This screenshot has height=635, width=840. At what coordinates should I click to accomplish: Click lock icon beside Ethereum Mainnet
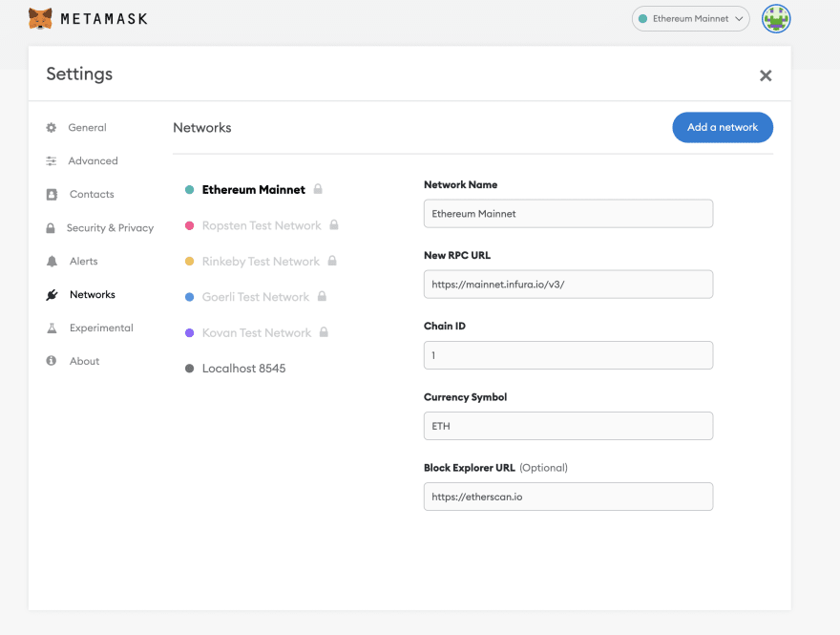[318, 189]
